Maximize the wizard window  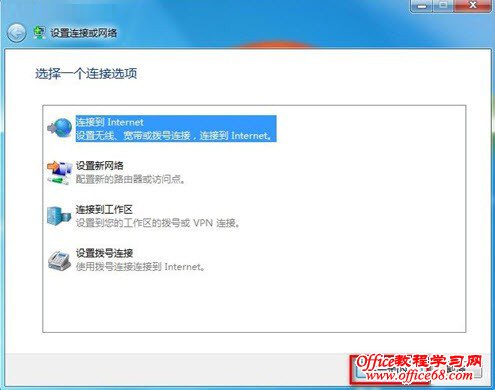[x=443, y=6]
